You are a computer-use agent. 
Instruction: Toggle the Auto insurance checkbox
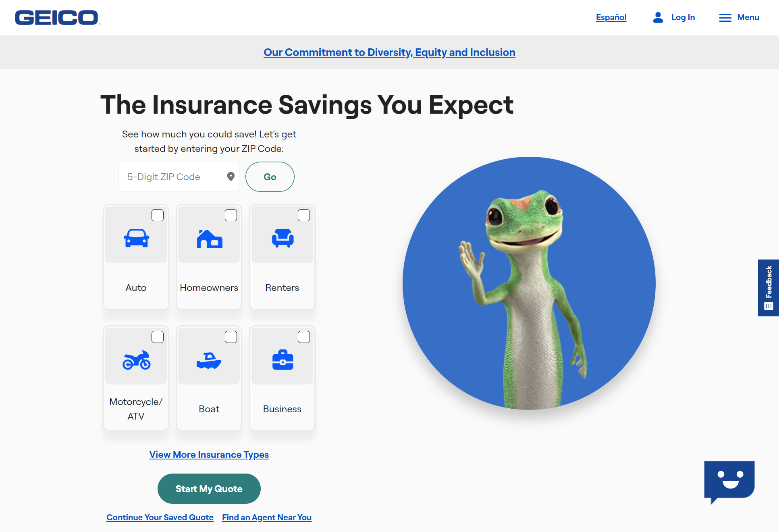coord(157,215)
